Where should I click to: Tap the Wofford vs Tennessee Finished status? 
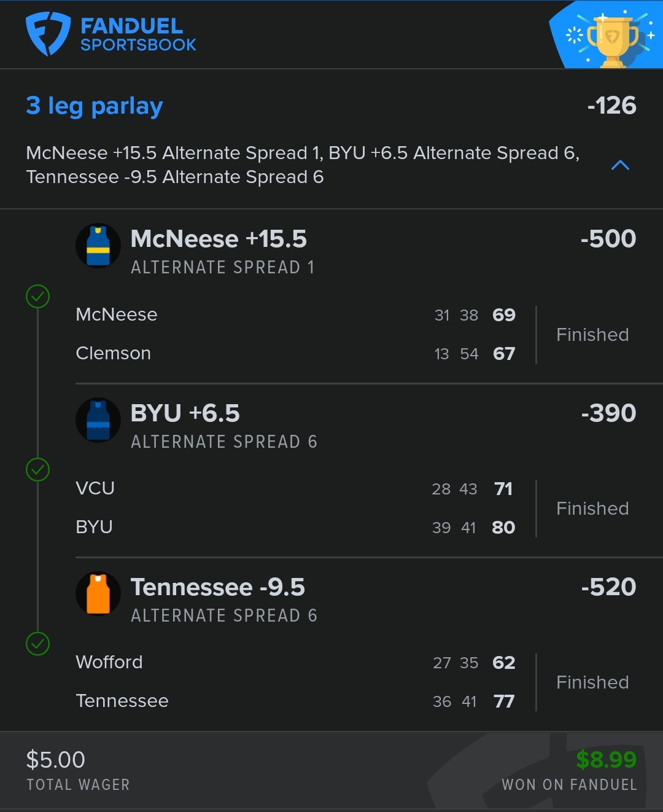[592, 682]
